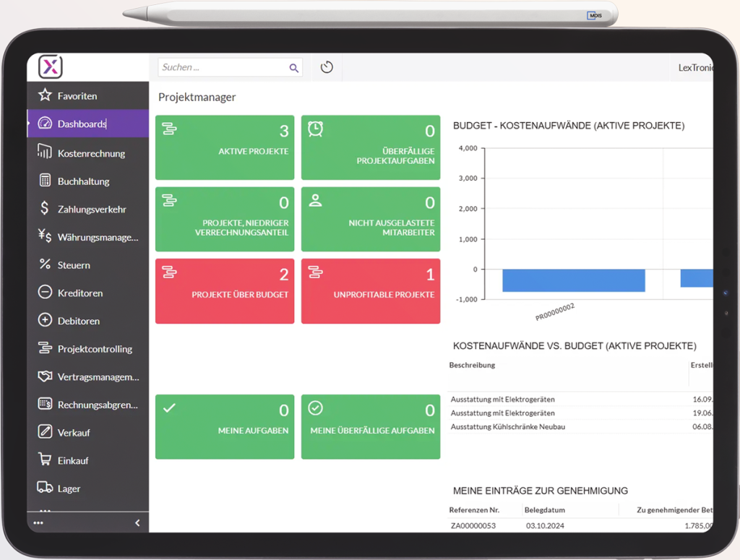740x560 pixels.
Task: Click the blue PR00000002 chart bar
Action: 573,280
